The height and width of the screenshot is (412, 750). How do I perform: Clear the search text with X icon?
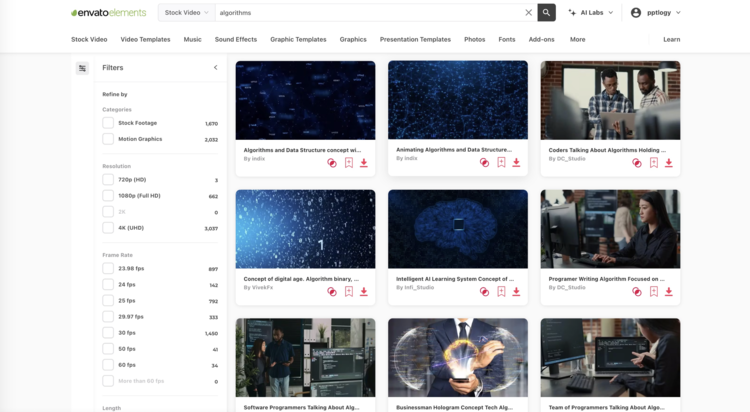click(529, 13)
